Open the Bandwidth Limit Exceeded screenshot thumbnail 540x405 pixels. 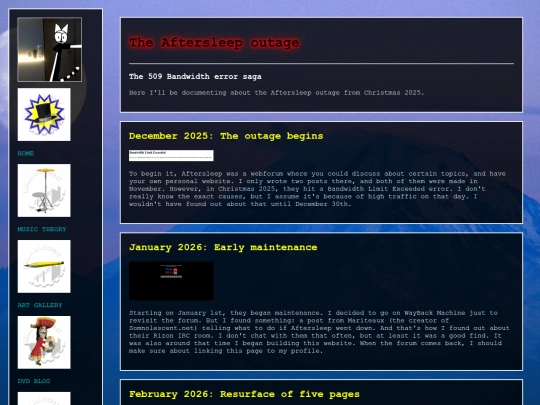click(171, 155)
